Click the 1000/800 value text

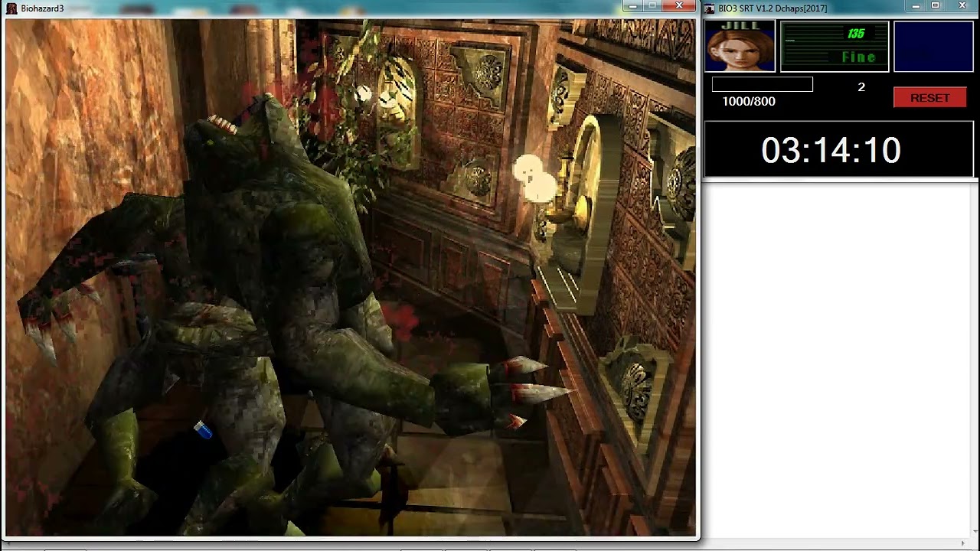point(749,101)
